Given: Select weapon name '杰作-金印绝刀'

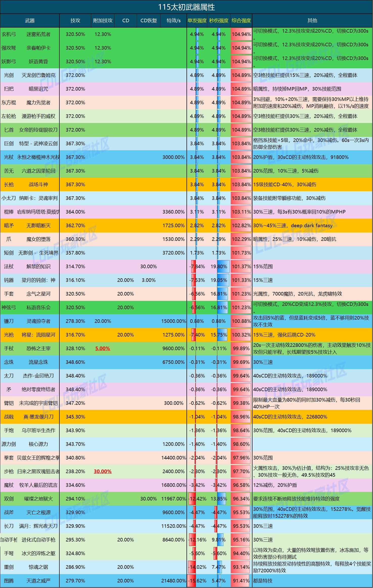Looking at the screenshot, I should click(x=38, y=376).
